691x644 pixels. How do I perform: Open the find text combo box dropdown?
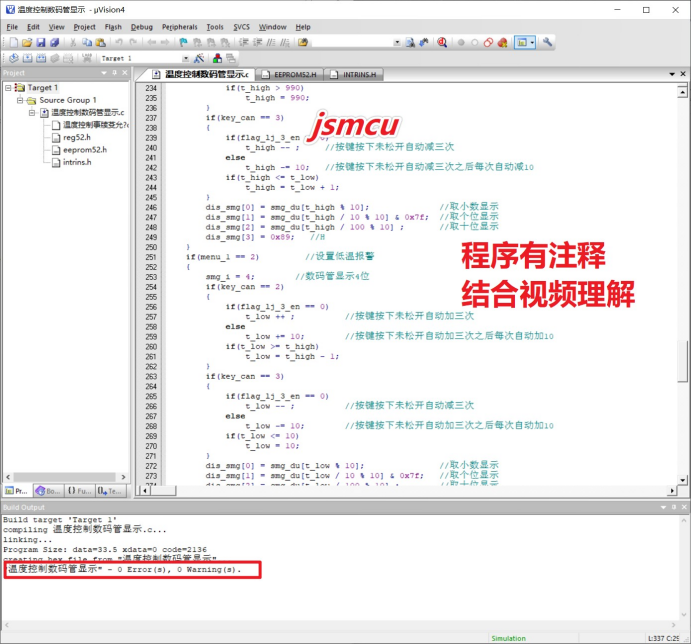tap(397, 42)
